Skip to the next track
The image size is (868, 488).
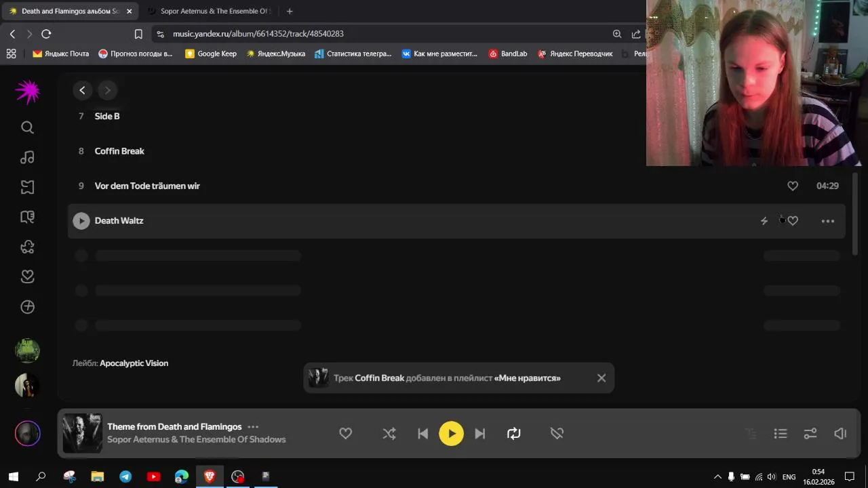pyautogui.click(x=480, y=434)
